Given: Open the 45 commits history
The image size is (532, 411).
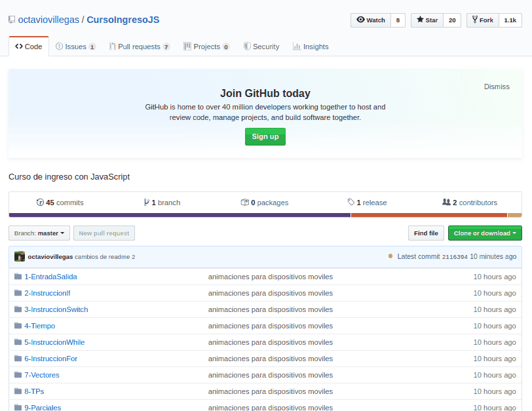Looking at the screenshot, I should [x=60, y=203].
